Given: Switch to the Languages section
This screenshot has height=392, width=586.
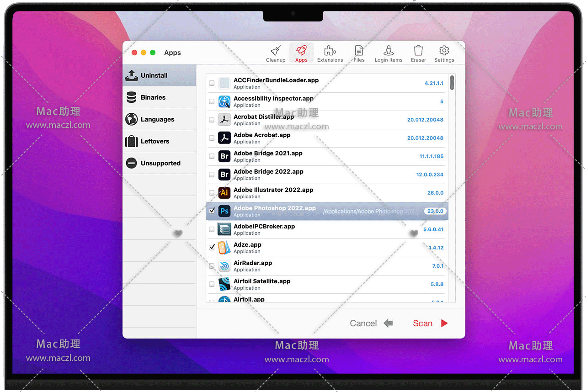Looking at the screenshot, I should pyautogui.click(x=160, y=119).
